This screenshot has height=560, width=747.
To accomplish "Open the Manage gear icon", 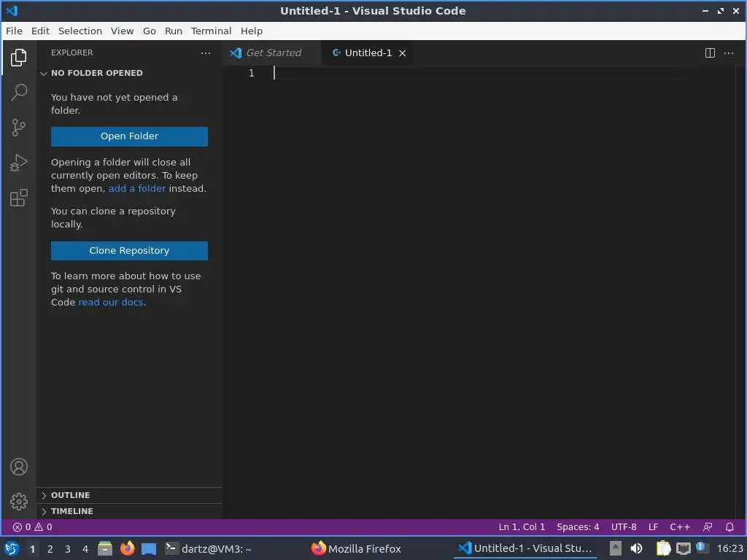I will (x=19, y=502).
